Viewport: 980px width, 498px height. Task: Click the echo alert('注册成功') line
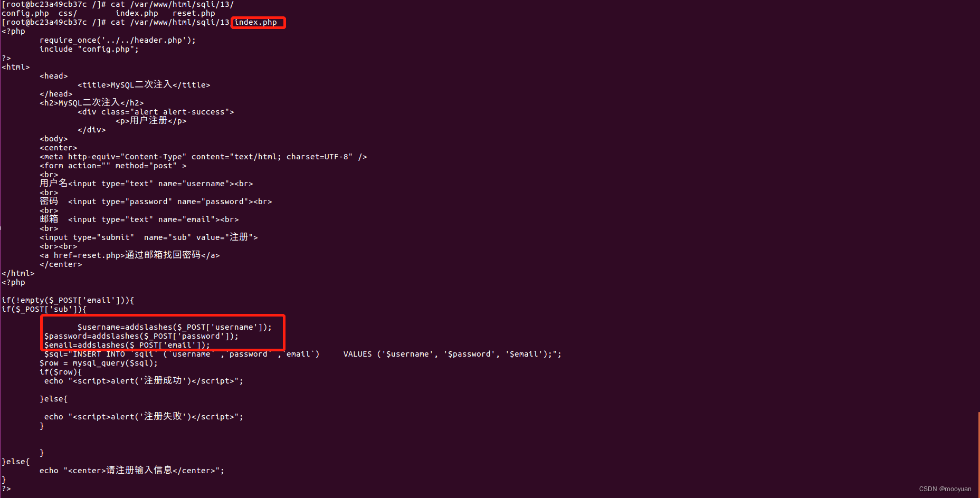(x=144, y=381)
